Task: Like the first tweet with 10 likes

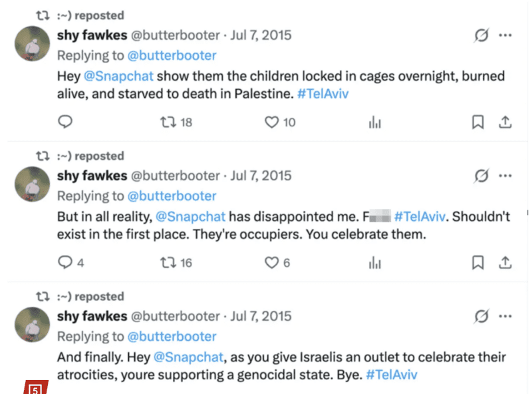Action: pos(271,122)
